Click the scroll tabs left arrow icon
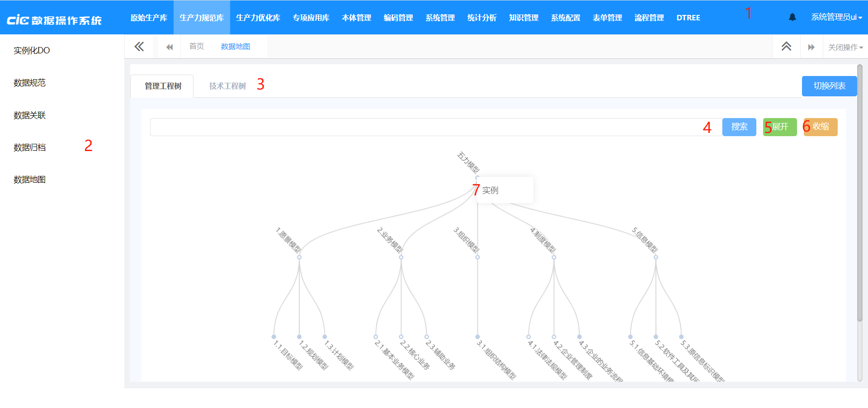The height and width of the screenshot is (408, 868). [x=170, y=47]
